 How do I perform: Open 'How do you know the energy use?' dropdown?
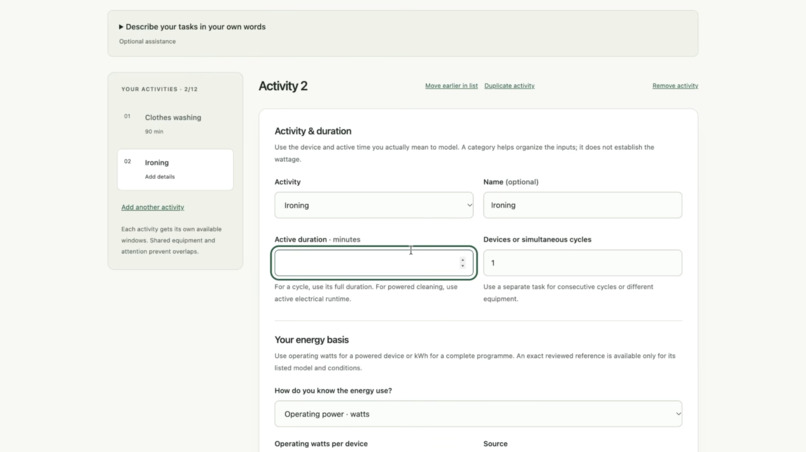pyautogui.click(x=478, y=414)
